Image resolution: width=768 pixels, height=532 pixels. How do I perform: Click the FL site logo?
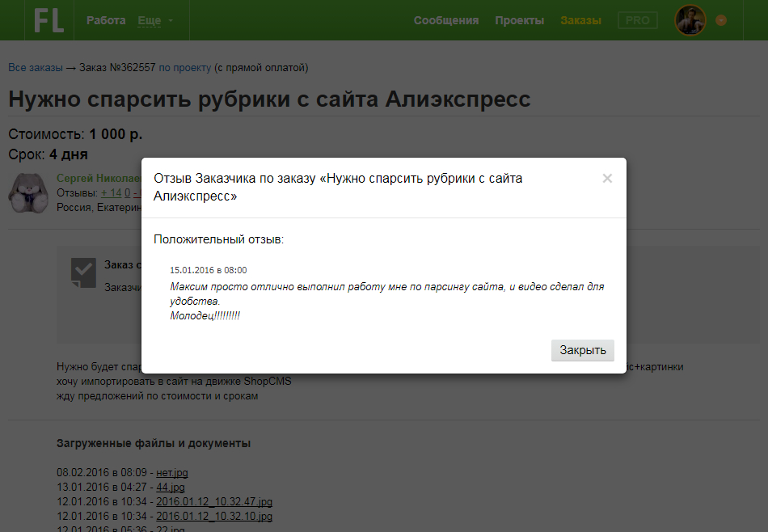click(x=49, y=20)
